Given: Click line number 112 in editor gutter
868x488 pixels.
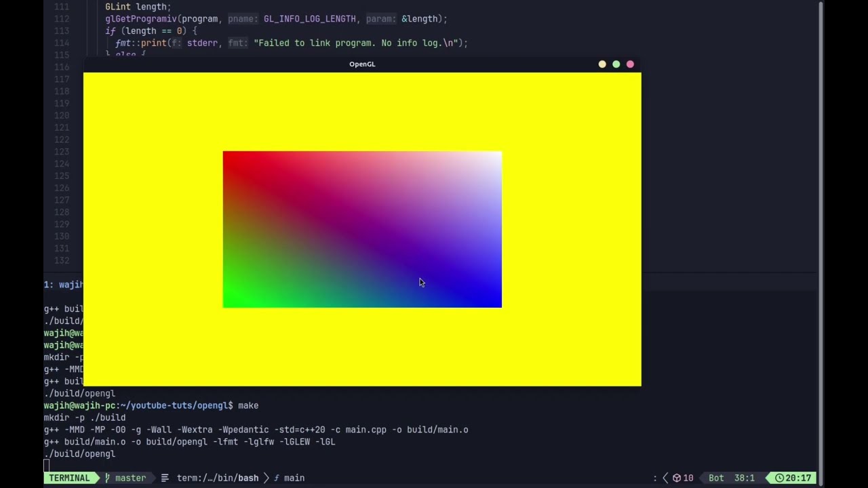Looking at the screenshot, I should tap(61, 19).
